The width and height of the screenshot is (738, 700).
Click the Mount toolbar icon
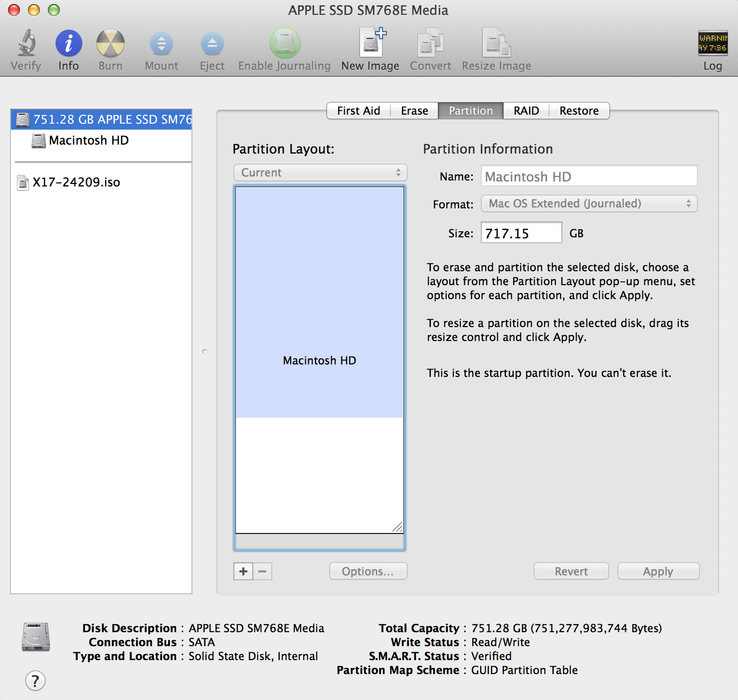162,44
